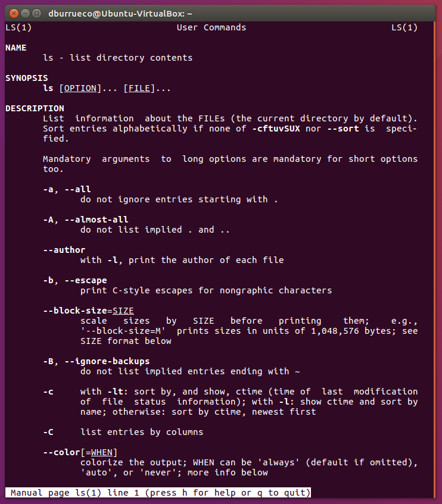
Task: Click the terminal scrollbar on the right edge
Action: pyautogui.click(x=434, y=257)
